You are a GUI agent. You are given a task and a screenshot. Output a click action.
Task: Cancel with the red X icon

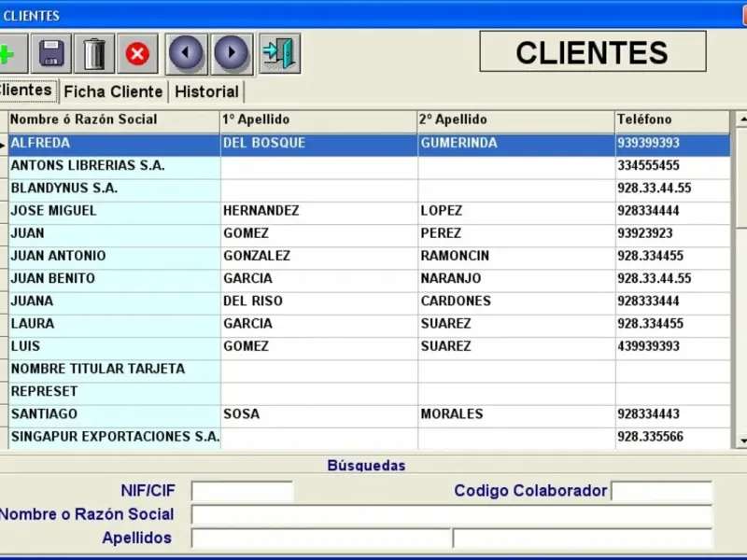pyautogui.click(x=137, y=53)
